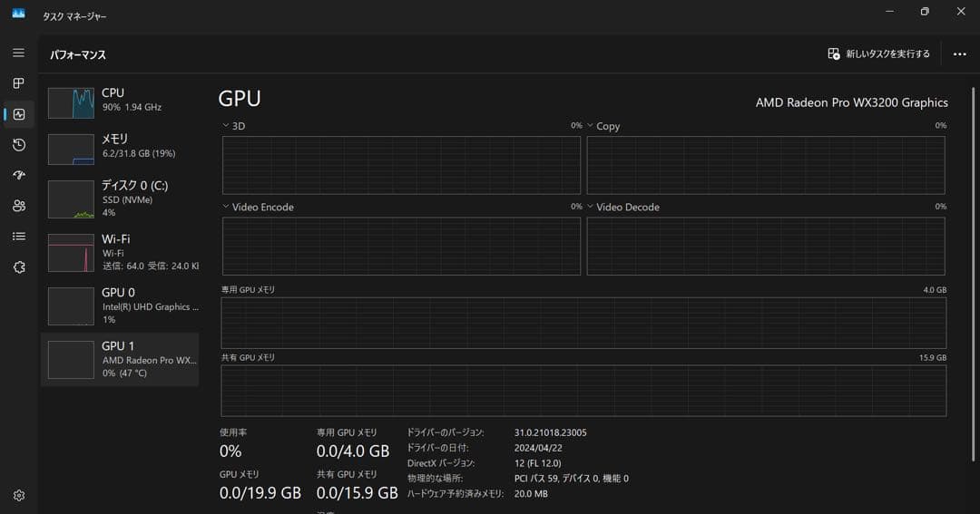Open the hamburger navigation menu
The image size is (980, 514).
coord(18,53)
